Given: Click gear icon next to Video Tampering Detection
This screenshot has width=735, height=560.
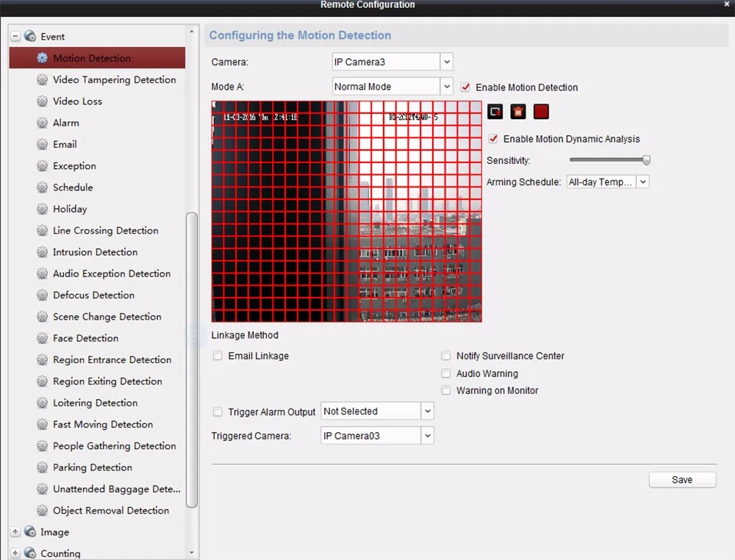Looking at the screenshot, I should coord(42,79).
